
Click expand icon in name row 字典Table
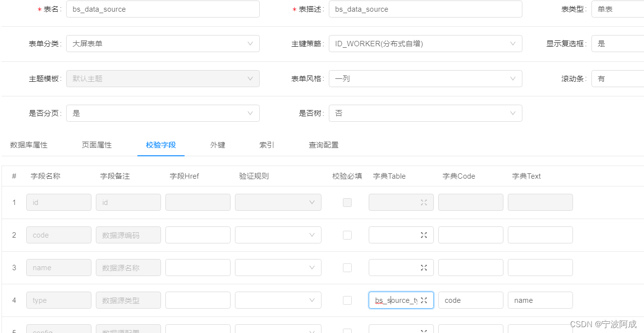[424, 268]
